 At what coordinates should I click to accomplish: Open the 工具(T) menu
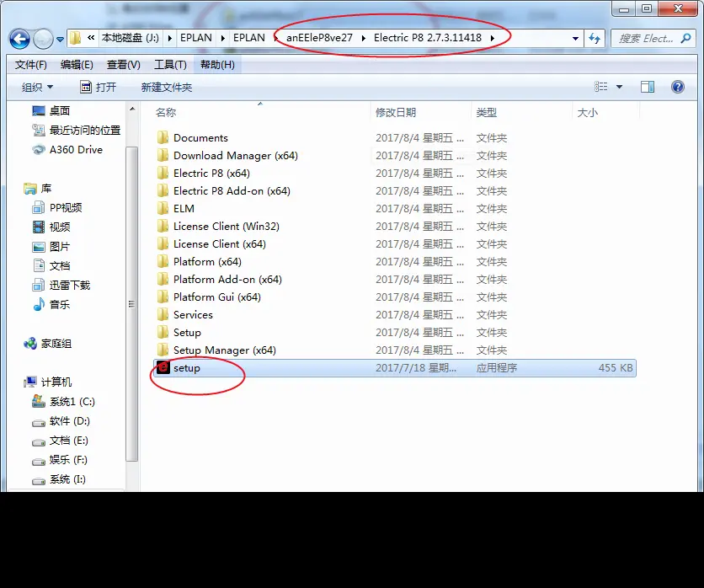[x=170, y=65]
